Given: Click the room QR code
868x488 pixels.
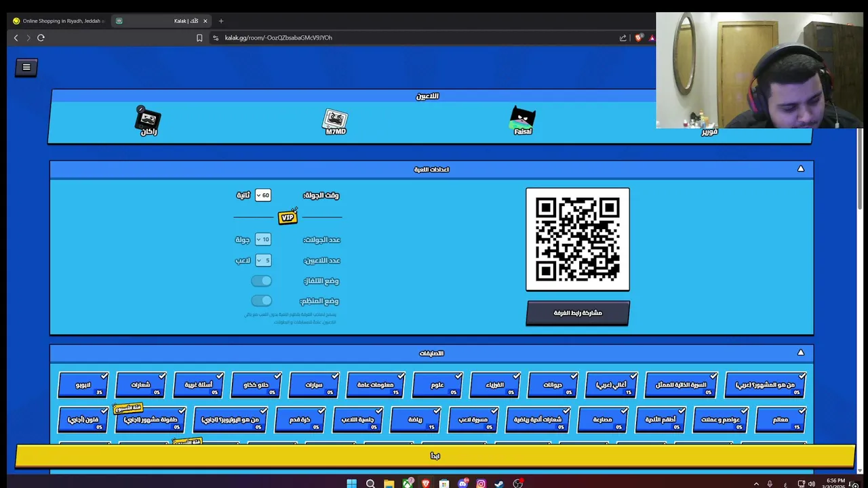Looking at the screenshot, I should pyautogui.click(x=578, y=239).
